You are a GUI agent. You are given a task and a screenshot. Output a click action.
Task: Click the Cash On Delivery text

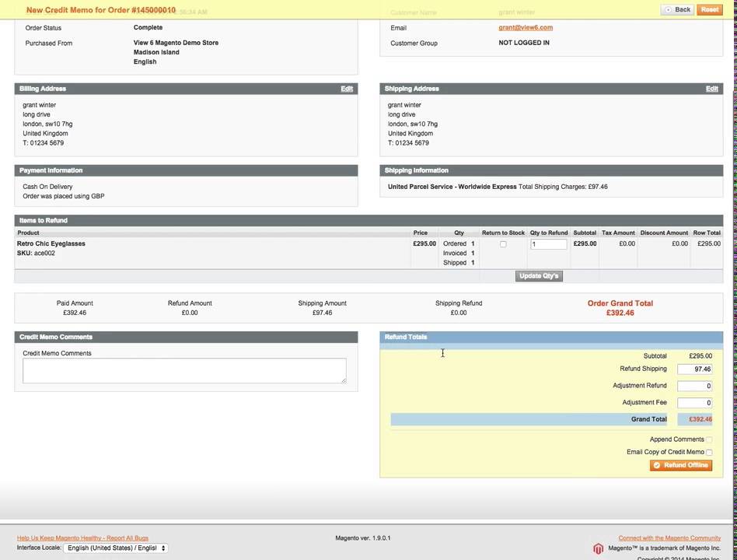[x=47, y=187]
